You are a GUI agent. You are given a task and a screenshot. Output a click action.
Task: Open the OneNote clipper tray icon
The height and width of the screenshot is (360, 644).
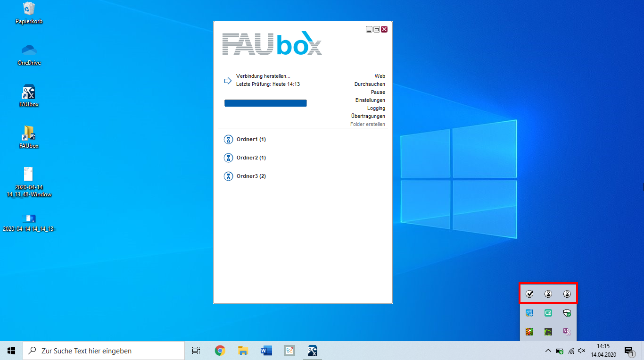tap(567, 332)
